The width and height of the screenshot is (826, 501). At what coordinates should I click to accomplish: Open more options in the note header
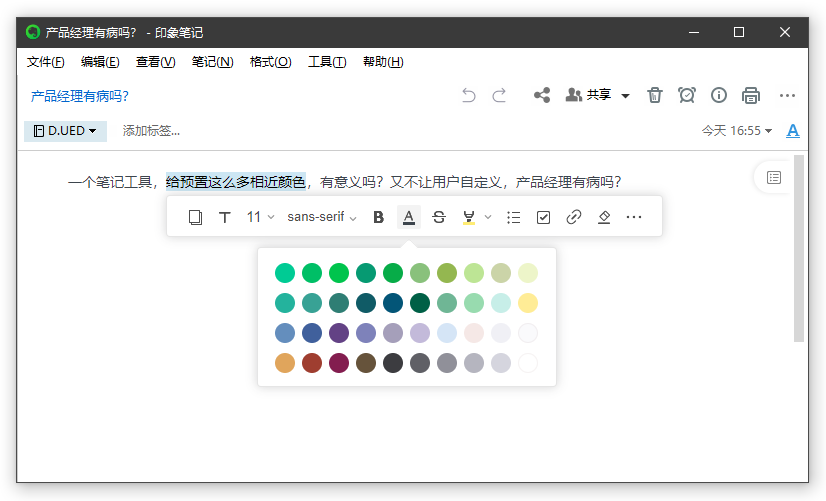(x=788, y=95)
